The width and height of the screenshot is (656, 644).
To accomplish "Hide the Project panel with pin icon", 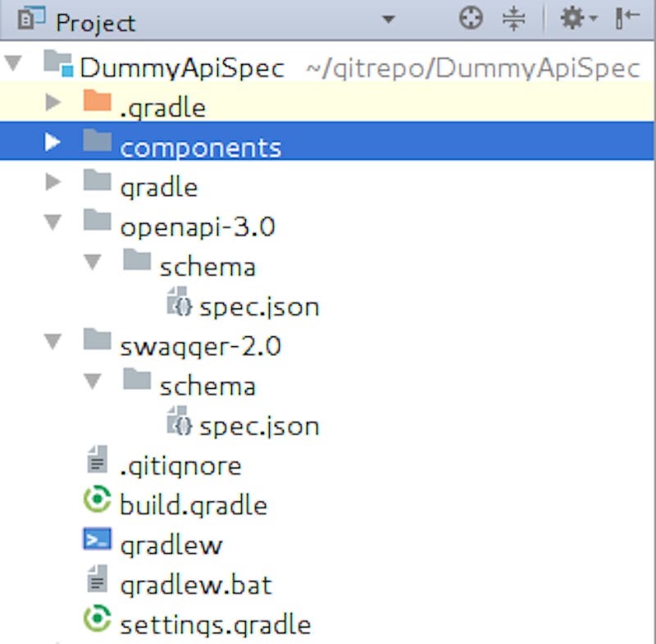I will 627,18.
